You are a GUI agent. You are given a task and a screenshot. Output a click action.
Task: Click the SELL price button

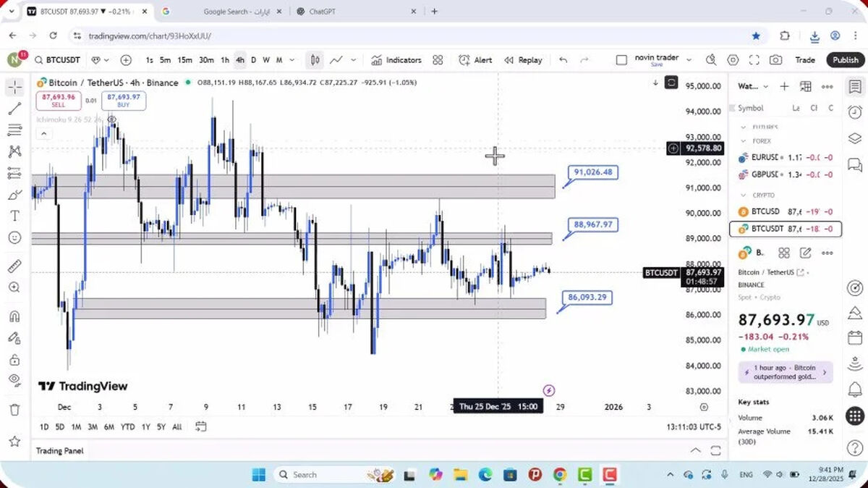pyautogui.click(x=58, y=101)
